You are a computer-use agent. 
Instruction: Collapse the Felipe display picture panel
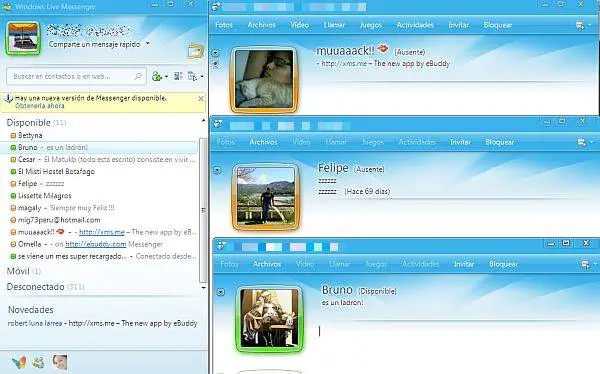tap(217, 170)
